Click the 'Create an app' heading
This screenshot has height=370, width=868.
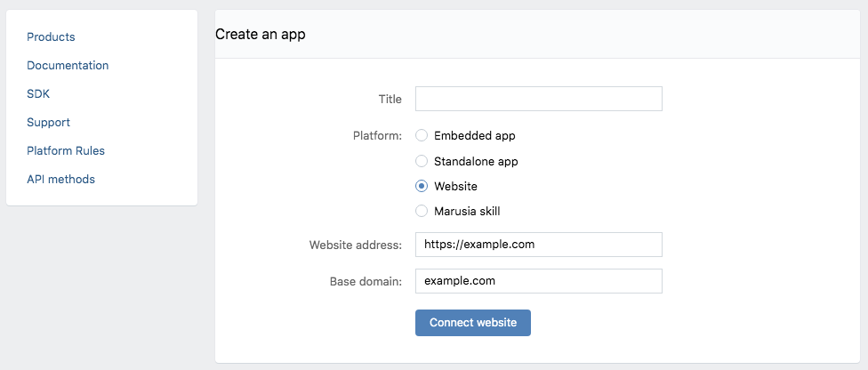pyautogui.click(x=261, y=35)
